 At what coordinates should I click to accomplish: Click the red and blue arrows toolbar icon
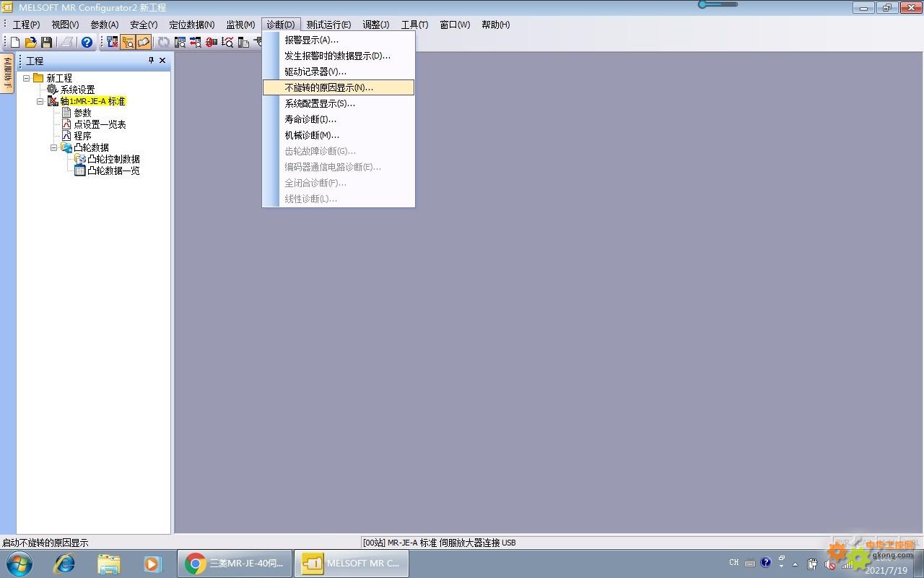coord(196,43)
